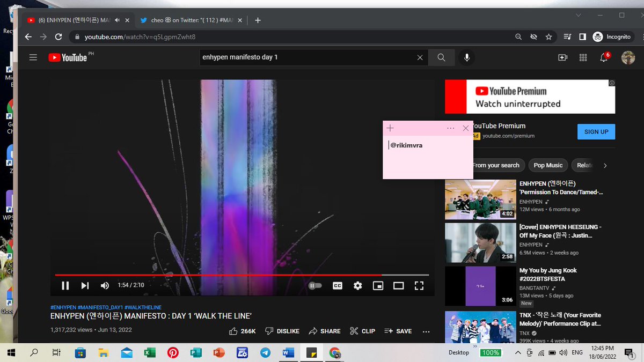Open Pinterest from the taskbar
The height and width of the screenshot is (362, 644).
pyautogui.click(x=173, y=352)
